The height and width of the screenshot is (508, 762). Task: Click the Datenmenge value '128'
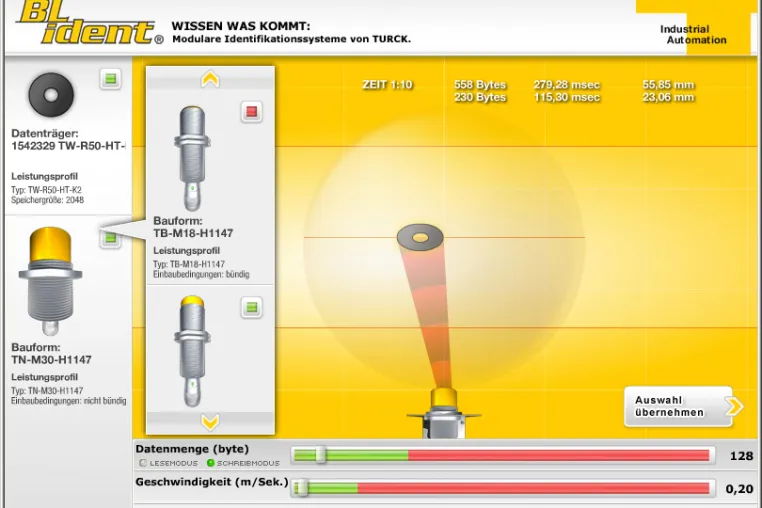(x=742, y=456)
